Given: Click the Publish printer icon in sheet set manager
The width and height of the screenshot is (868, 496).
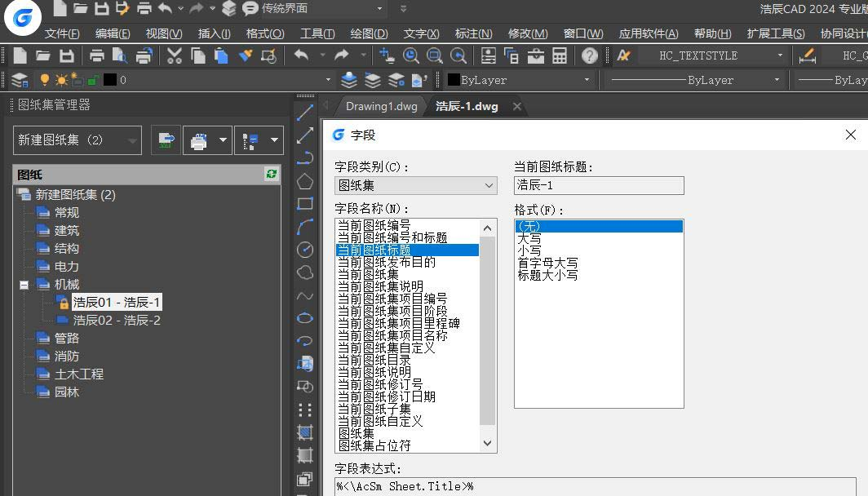Looking at the screenshot, I should point(199,140).
